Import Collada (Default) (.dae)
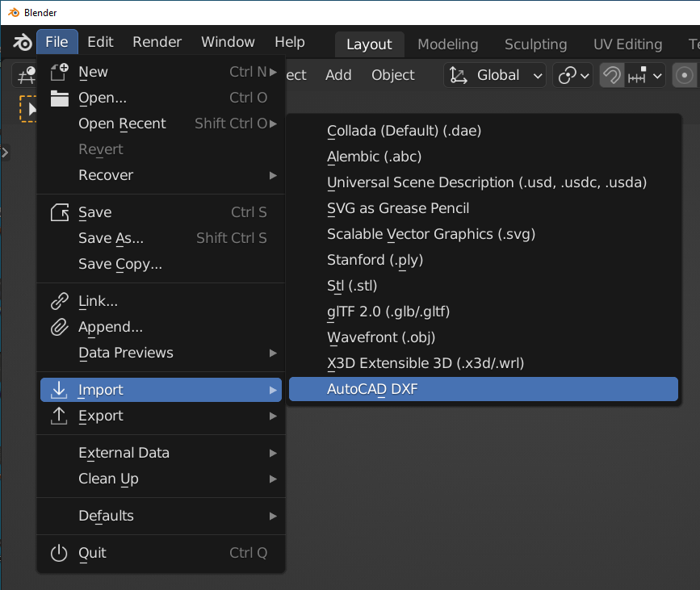 click(x=484, y=131)
